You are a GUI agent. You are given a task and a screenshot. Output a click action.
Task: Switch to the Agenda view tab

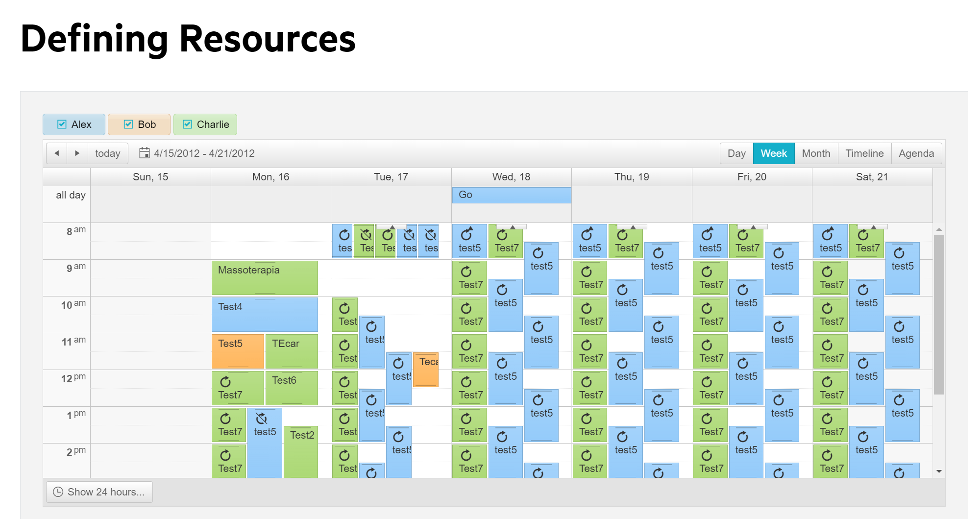click(916, 153)
